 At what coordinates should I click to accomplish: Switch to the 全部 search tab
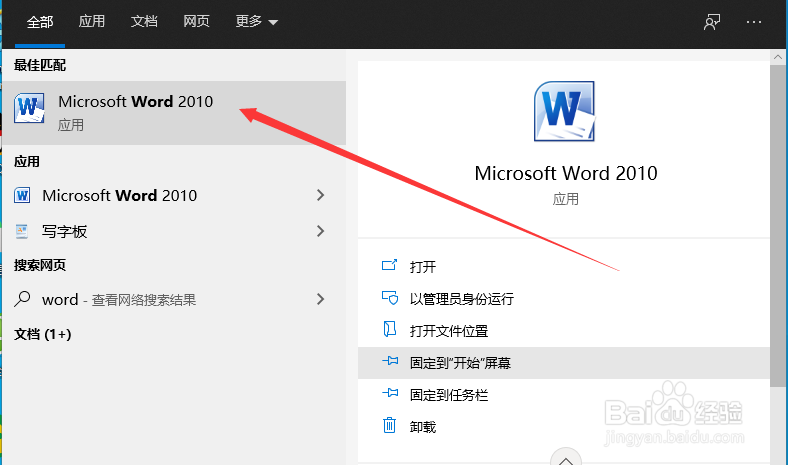[x=40, y=22]
